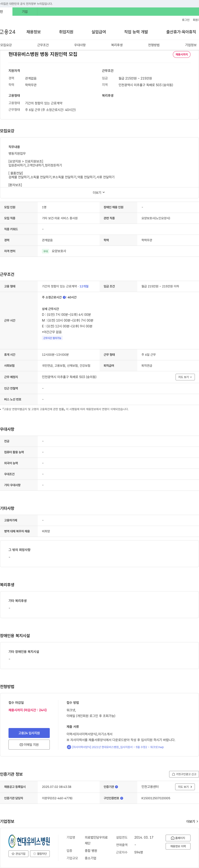Jump to the 전형방법 section tab
The image size is (199, 868).
tap(154, 45)
